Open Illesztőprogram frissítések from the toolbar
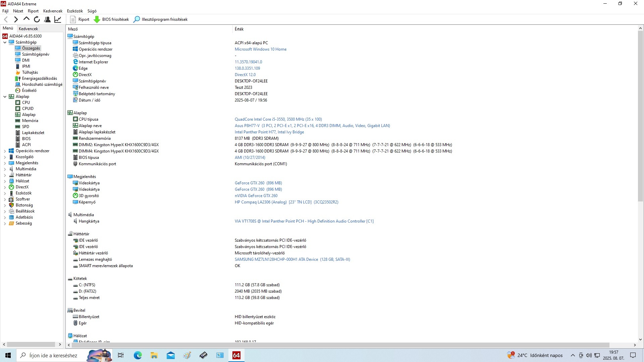Screen dimensions: 644x362 click(x=160, y=19)
